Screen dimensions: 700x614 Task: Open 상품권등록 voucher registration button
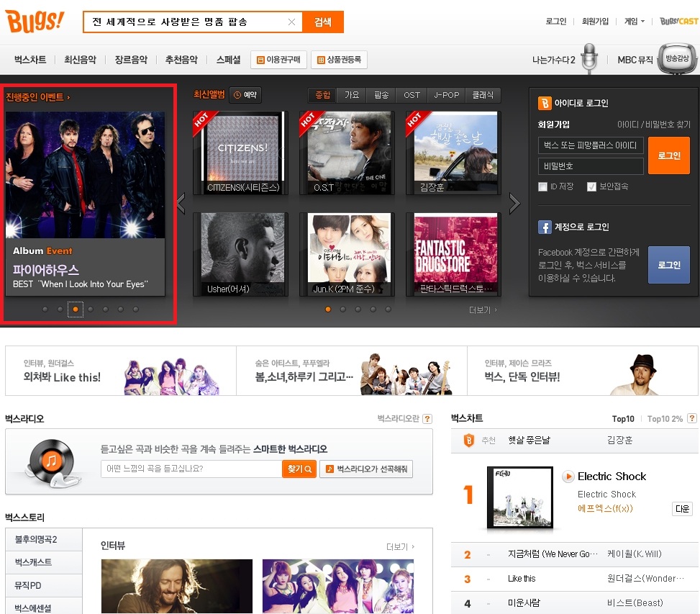click(x=340, y=60)
